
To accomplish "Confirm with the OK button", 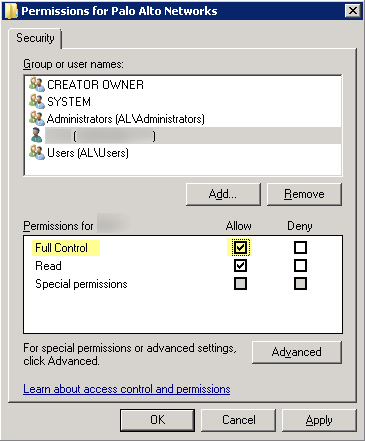I will (157, 420).
